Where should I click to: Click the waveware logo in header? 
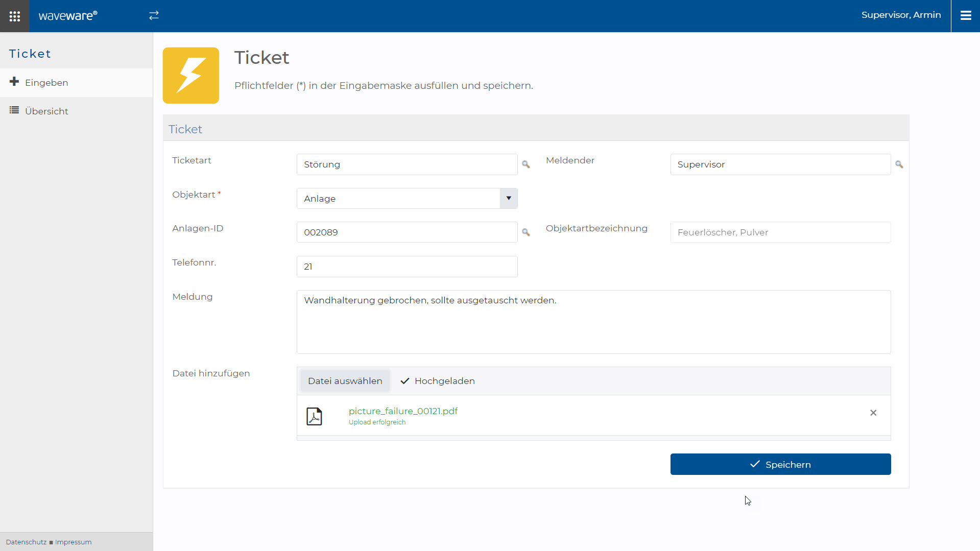pyautogui.click(x=68, y=16)
